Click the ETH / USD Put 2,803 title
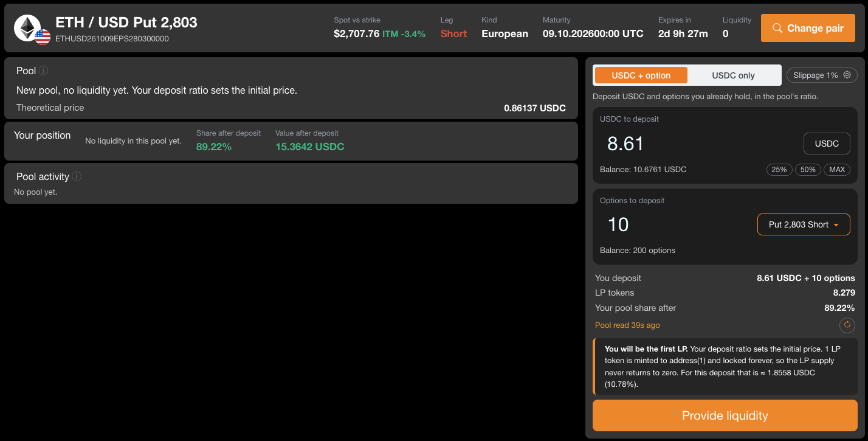The image size is (868, 441). 126,23
